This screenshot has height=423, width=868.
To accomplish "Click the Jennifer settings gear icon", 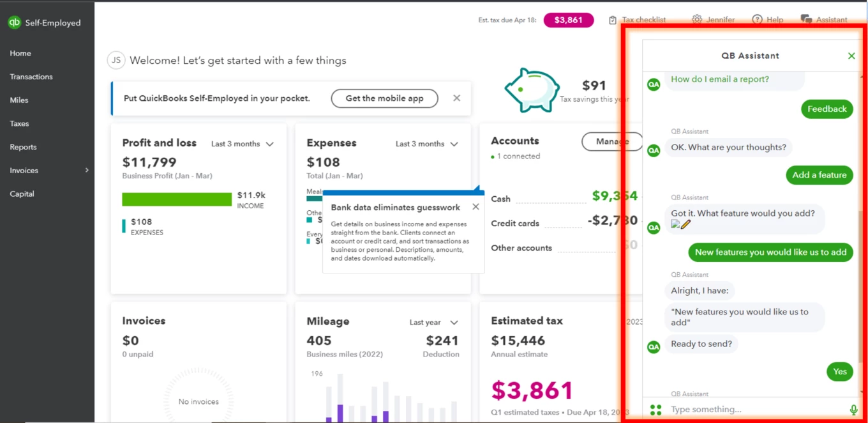I will coord(697,20).
